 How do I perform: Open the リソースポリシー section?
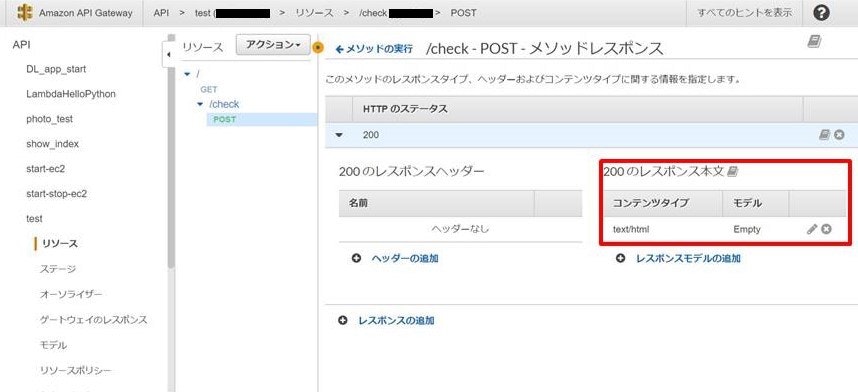(76, 371)
